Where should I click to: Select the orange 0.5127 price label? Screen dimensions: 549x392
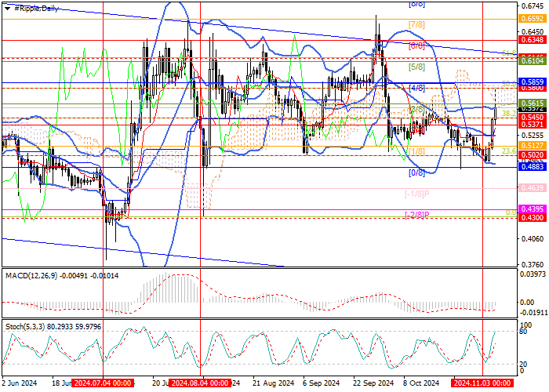[533, 146]
